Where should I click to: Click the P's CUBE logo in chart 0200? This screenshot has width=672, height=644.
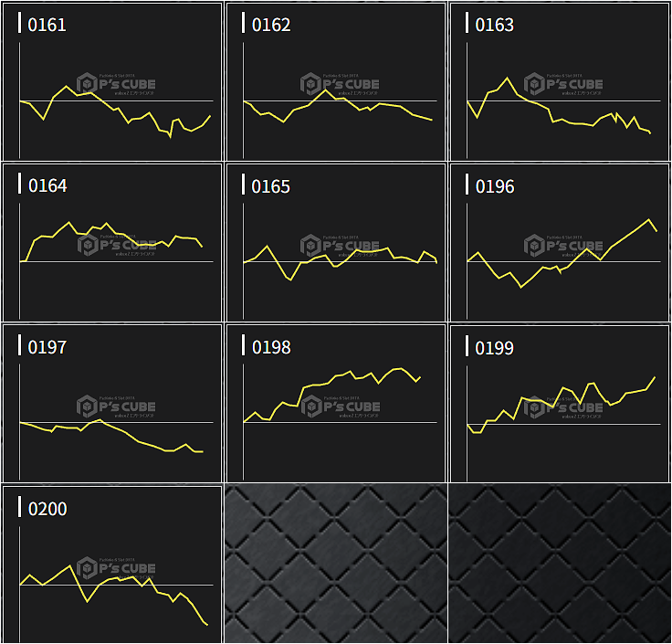pyautogui.click(x=116, y=567)
